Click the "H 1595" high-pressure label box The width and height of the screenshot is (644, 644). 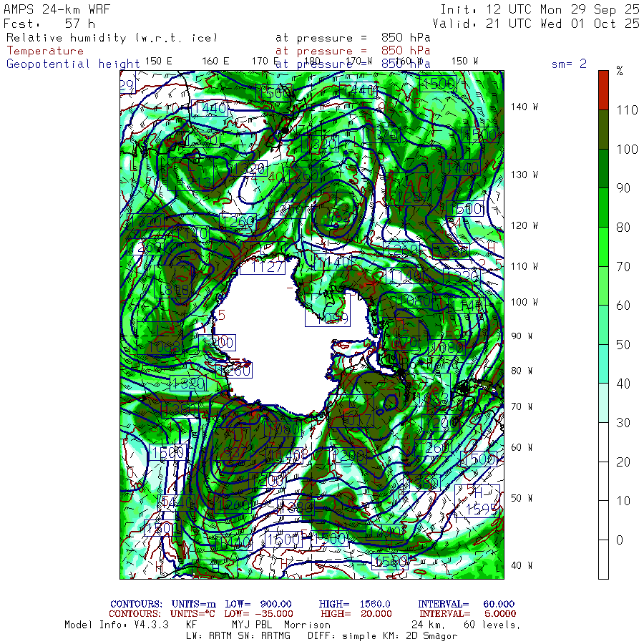tap(476, 501)
